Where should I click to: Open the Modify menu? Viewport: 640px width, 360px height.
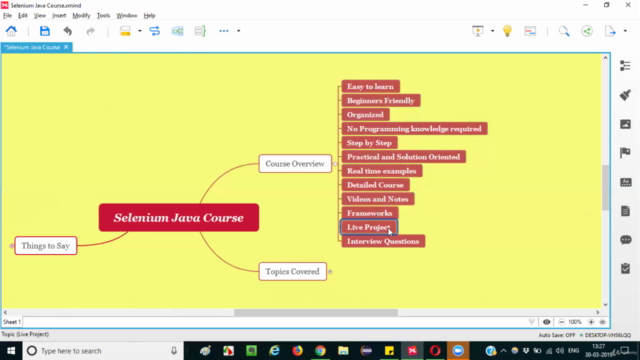(81, 16)
